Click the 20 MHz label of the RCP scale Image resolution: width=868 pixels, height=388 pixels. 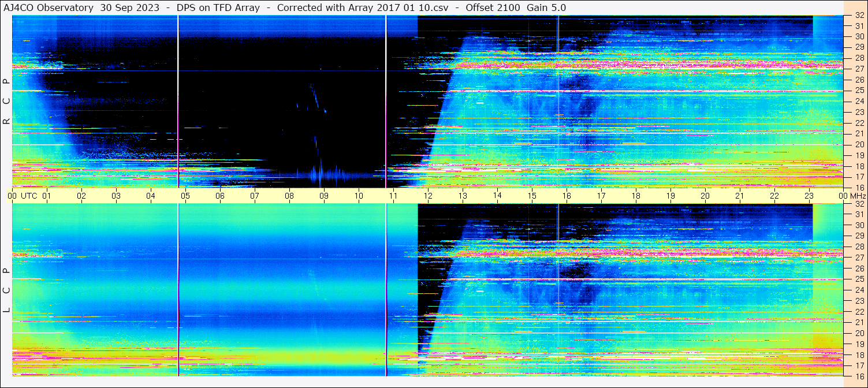coord(859,144)
